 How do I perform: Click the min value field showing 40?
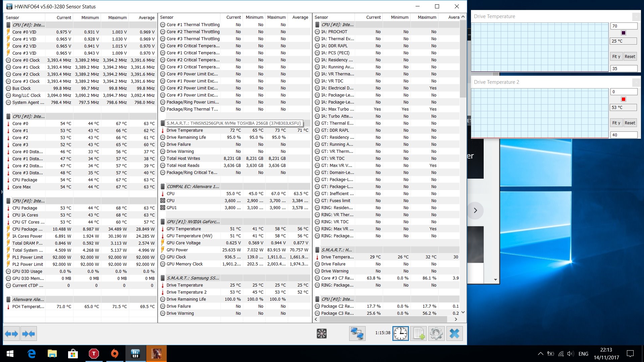[x=624, y=135]
